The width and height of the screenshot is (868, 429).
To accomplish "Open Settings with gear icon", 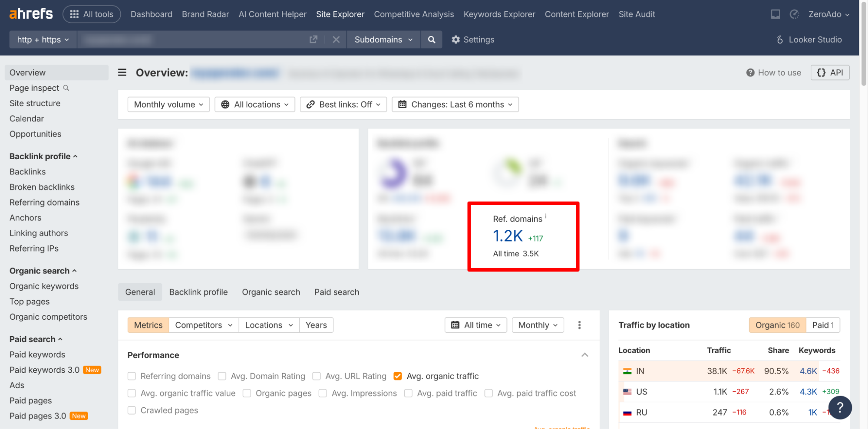I will click(473, 39).
